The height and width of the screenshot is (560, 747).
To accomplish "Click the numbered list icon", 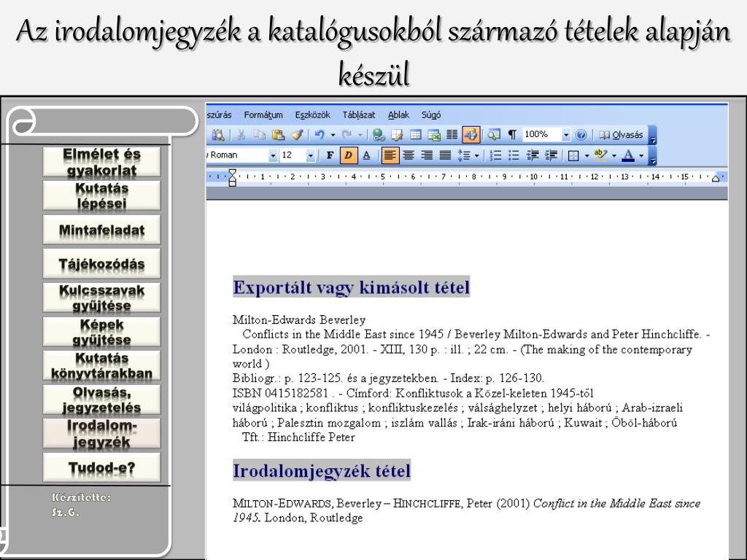I will [495, 155].
